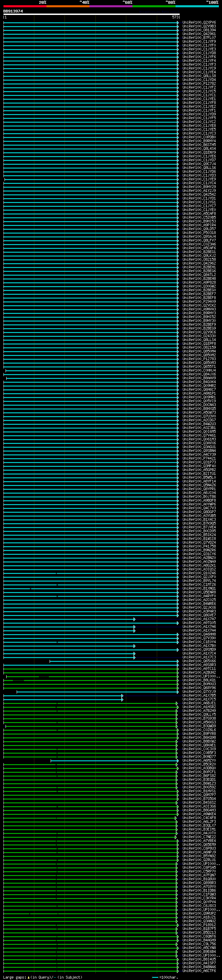
Task: Click the =100char. scale legend
Action: pos(165,977)
